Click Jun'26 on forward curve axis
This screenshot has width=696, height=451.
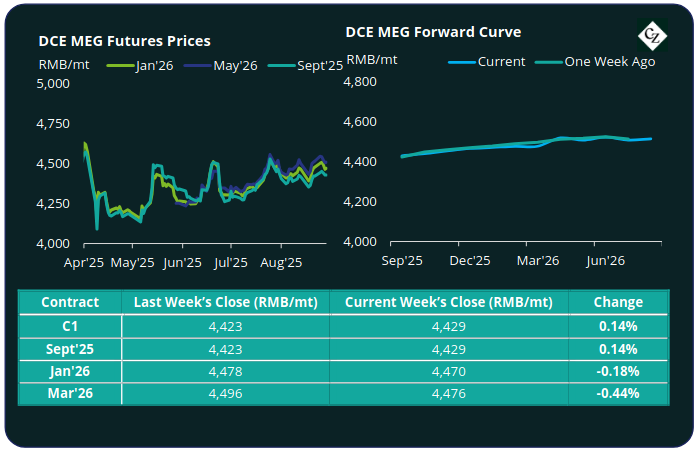coord(604,261)
